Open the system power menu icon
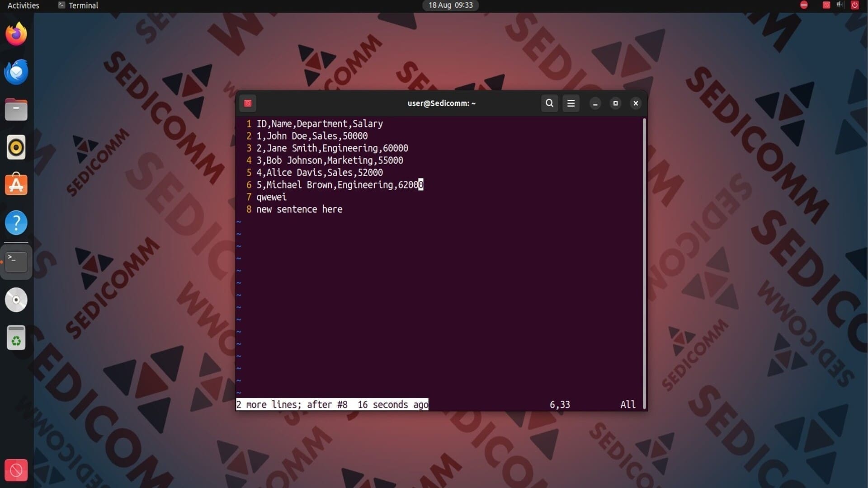 854,5
